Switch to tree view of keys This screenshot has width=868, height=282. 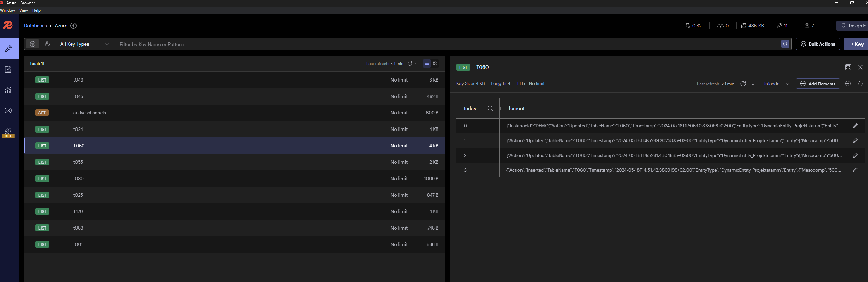click(435, 63)
